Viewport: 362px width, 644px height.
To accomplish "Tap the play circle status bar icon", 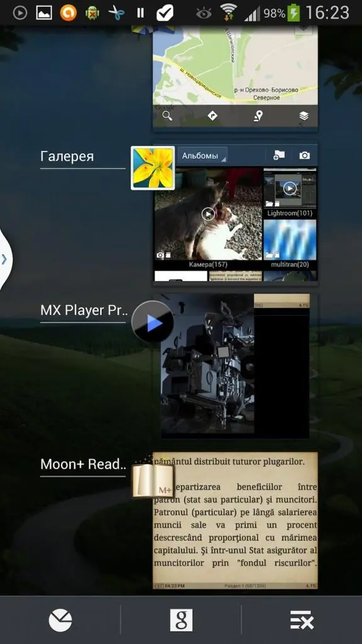I will click(19, 13).
